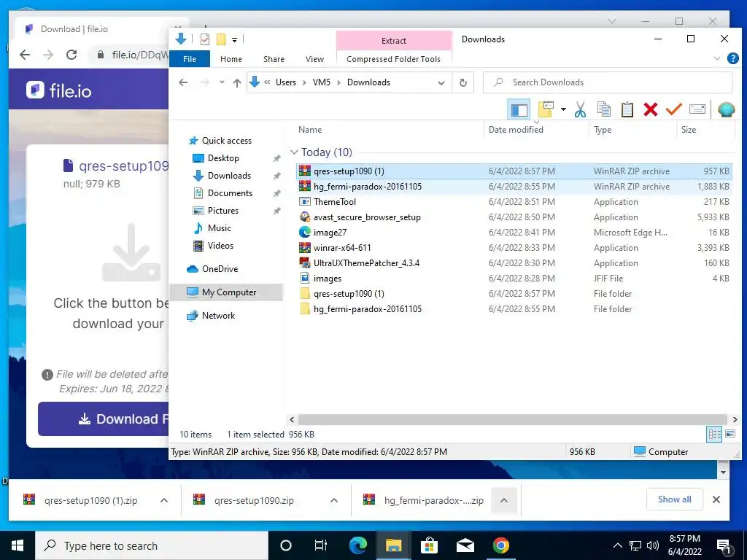Click the red X Delete icon
The height and width of the screenshot is (560, 747).
[x=650, y=109]
